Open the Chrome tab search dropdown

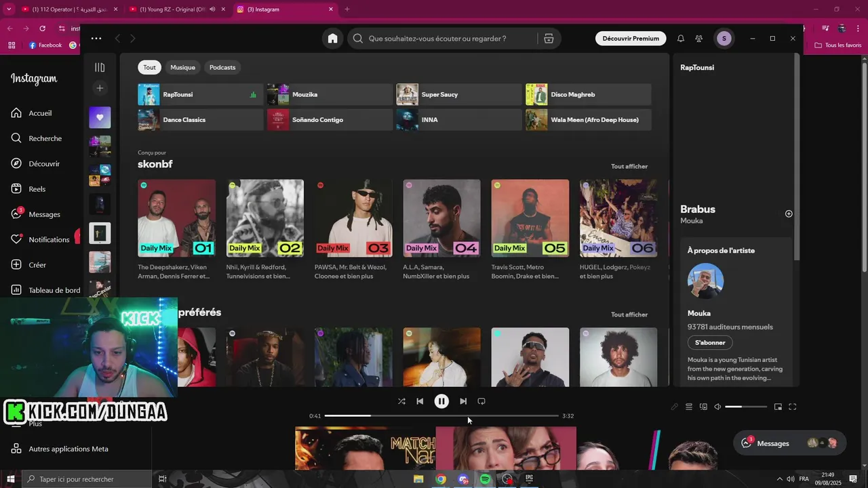9,9
